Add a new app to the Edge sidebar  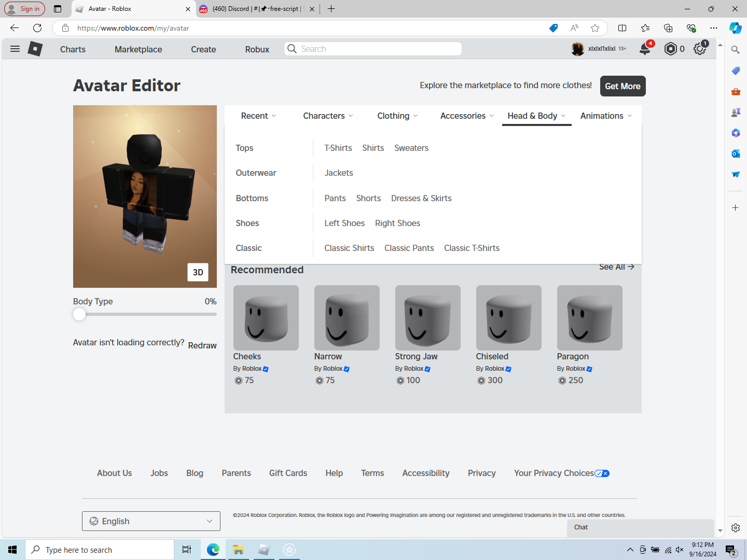[x=736, y=207]
